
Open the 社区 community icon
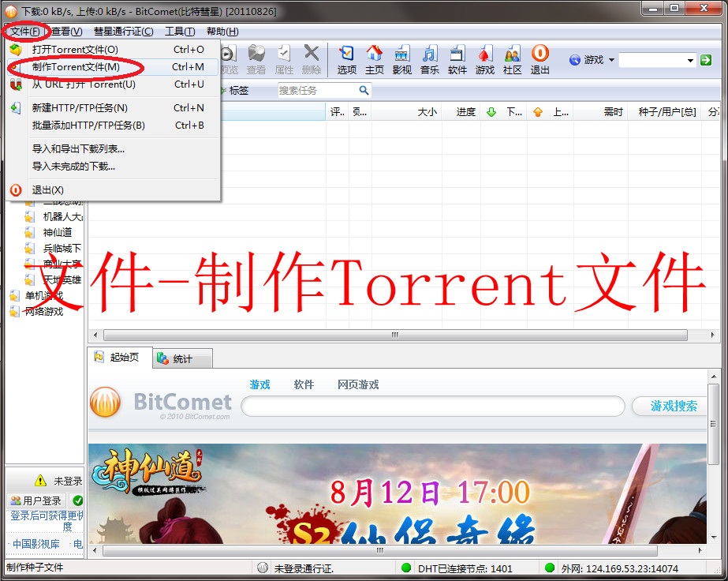pos(512,59)
